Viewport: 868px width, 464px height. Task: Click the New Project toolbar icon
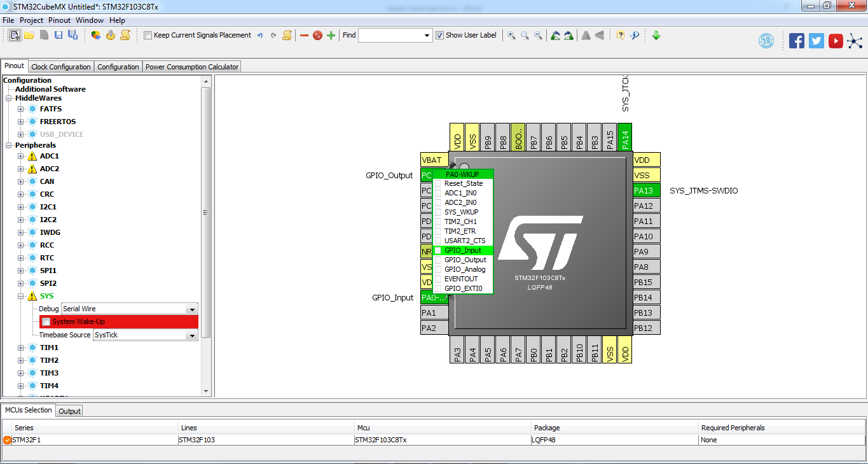tap(15, 35)
